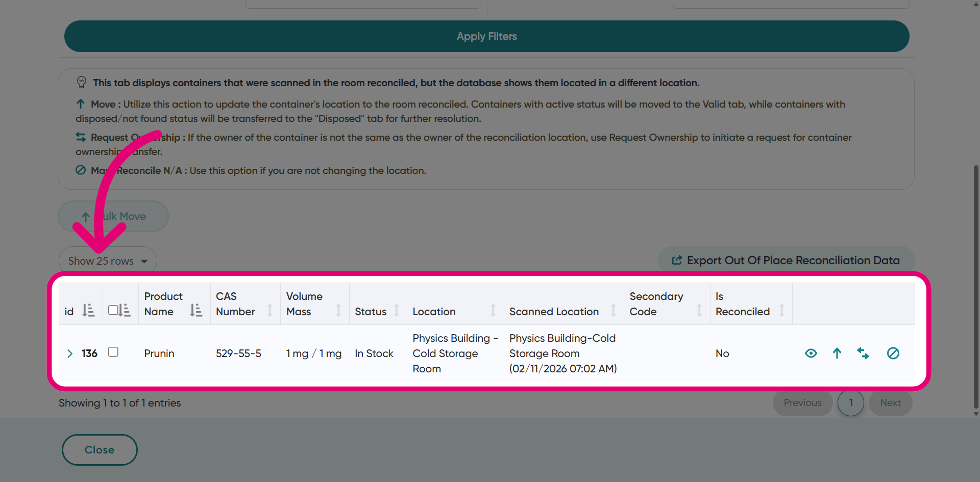The height and width of the screenshot is (482, 980).
Task: Click the sort icon beside header checkbox
Action: tap(125, 310)
